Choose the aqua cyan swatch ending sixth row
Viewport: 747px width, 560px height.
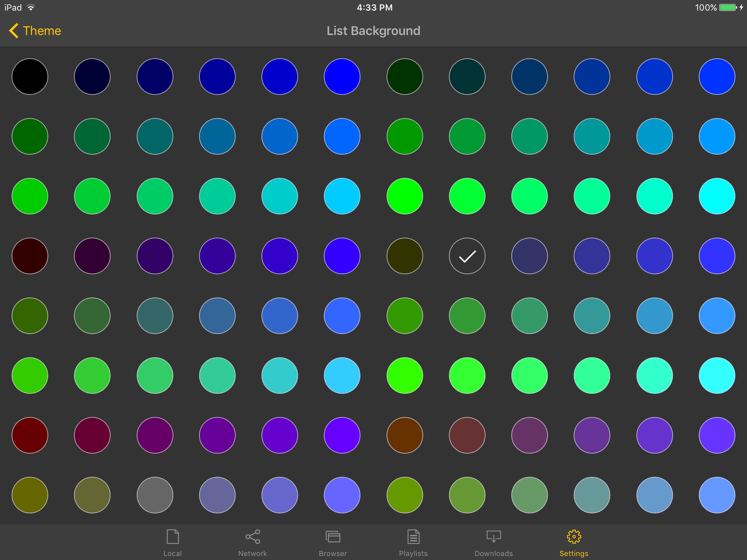(717, 376)
